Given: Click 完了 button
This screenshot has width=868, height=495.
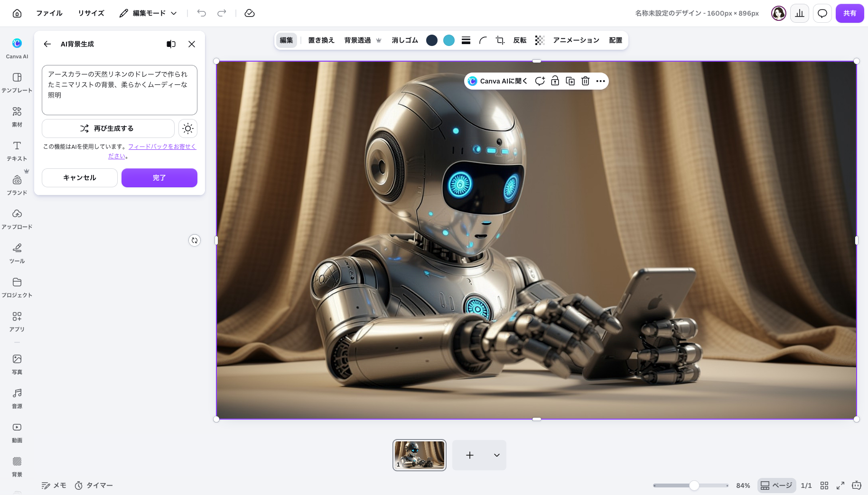Looking at the screenshot, I should tap(159, 178).
